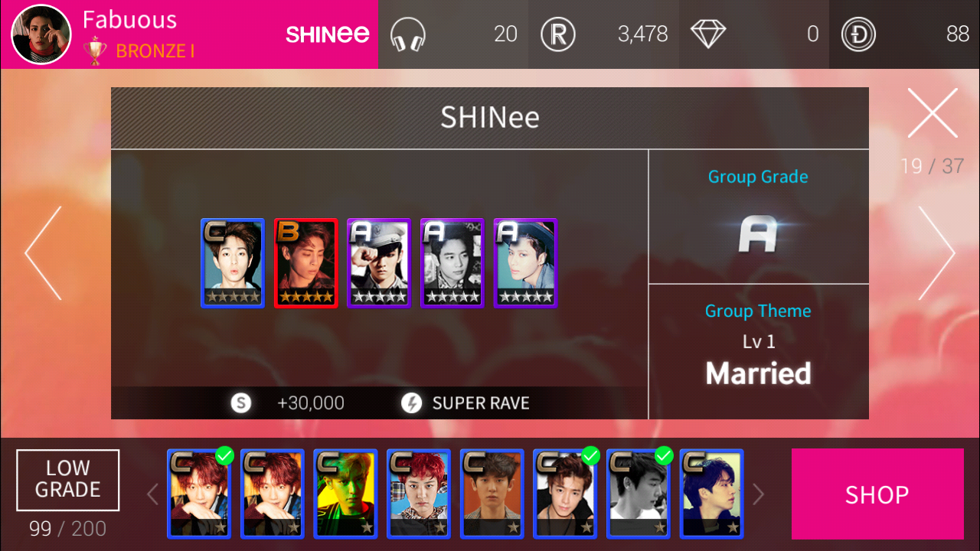The height and width of the screenshot is (551, 980).
Task: Open the SHOP button
Action: [877, 494]
